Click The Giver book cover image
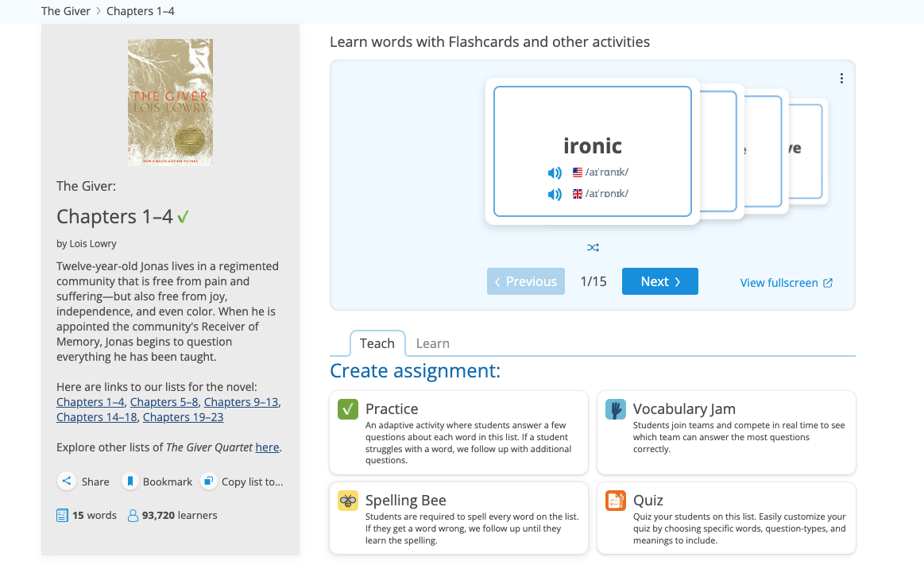Screen dimensions: 924x588 [170, 102]
